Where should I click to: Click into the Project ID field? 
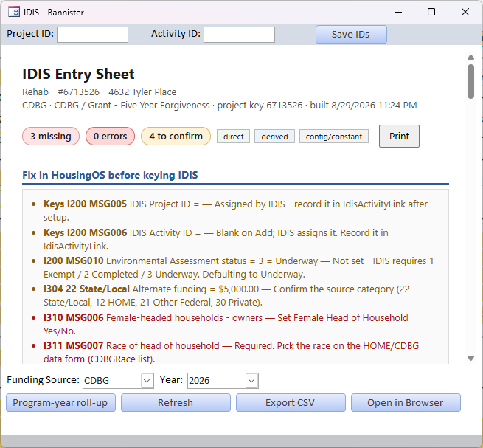point(92,35)
